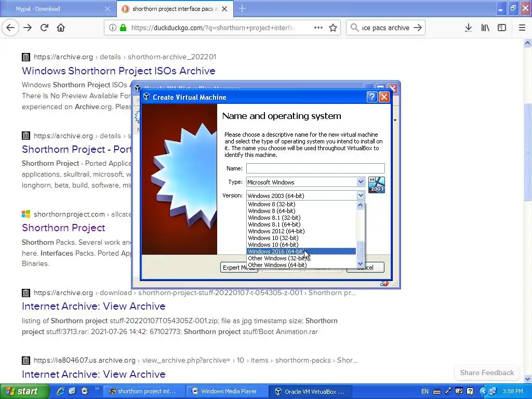Close the shorthorn project search tab
Screen dimensions: 532x399
click(224, 9)
